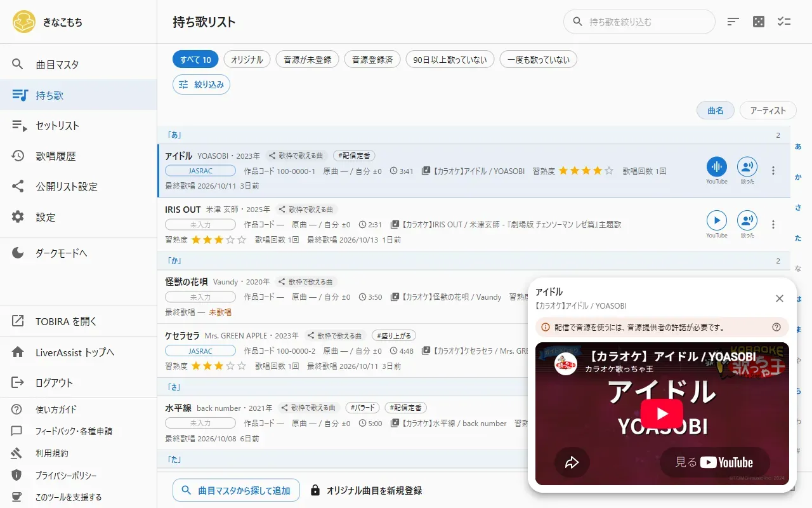Image resolution: width=812 pixels, height=508 pixels.
Task: Open the checklist multi-select icon
Action: (x=784, y=22)
